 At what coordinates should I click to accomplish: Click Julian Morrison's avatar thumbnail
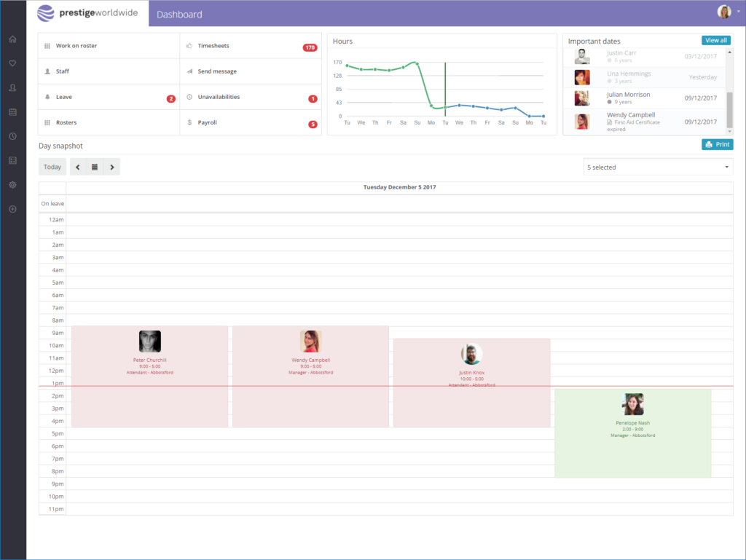pos(582,98)
